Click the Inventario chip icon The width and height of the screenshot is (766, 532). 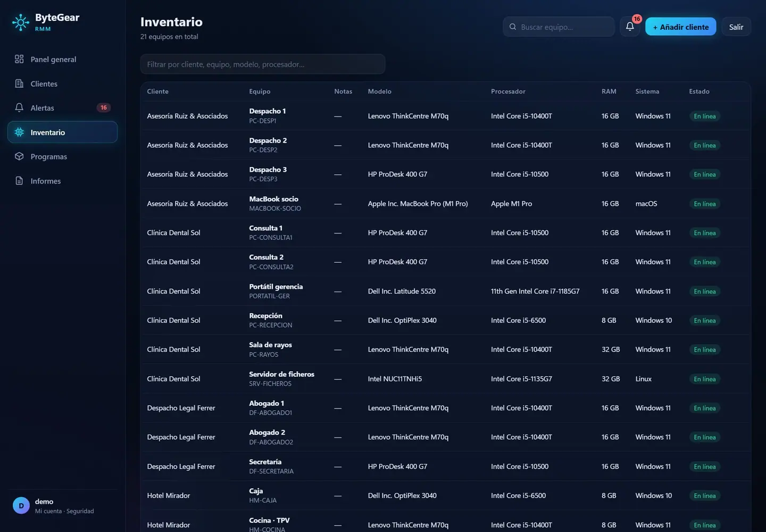tap(19, 132)
